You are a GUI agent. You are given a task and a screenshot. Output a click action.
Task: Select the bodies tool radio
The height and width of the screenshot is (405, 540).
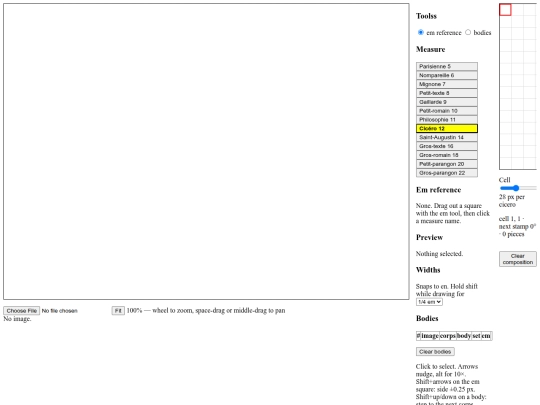pos(468,32)
